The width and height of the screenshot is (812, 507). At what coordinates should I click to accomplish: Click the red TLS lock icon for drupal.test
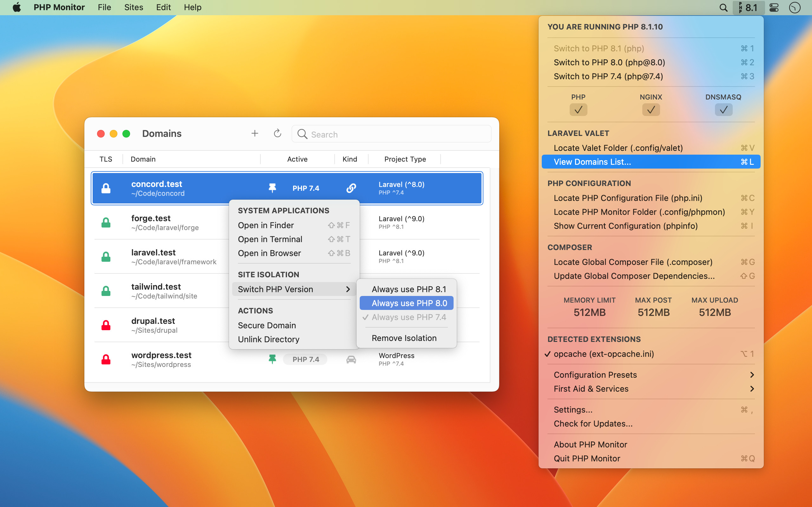pyautogui.click(x=106, y=324)
